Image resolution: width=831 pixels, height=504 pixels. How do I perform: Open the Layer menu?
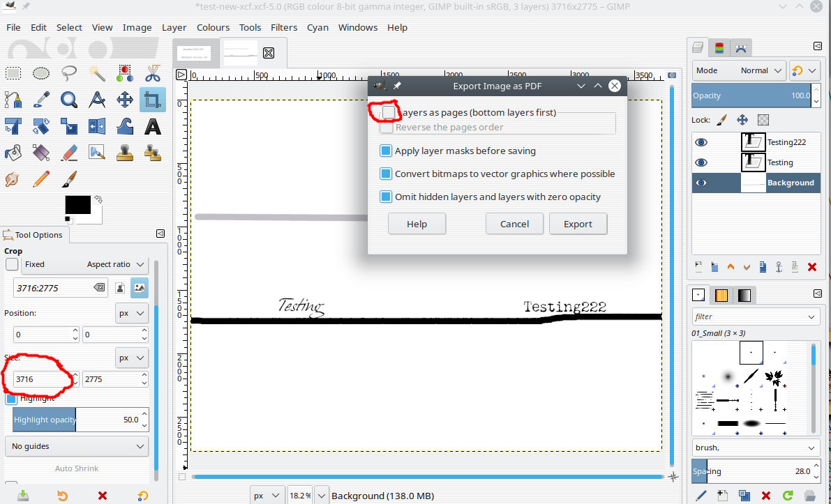(174, 27)
